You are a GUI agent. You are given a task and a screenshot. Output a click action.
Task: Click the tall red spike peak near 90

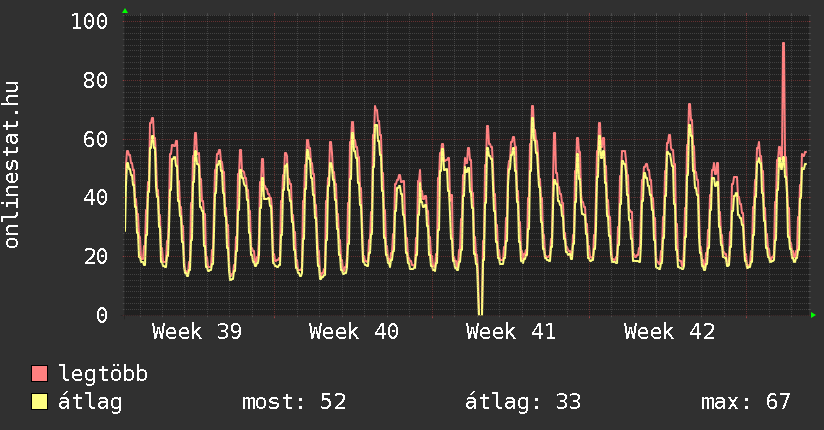click(x=783, y=45)
